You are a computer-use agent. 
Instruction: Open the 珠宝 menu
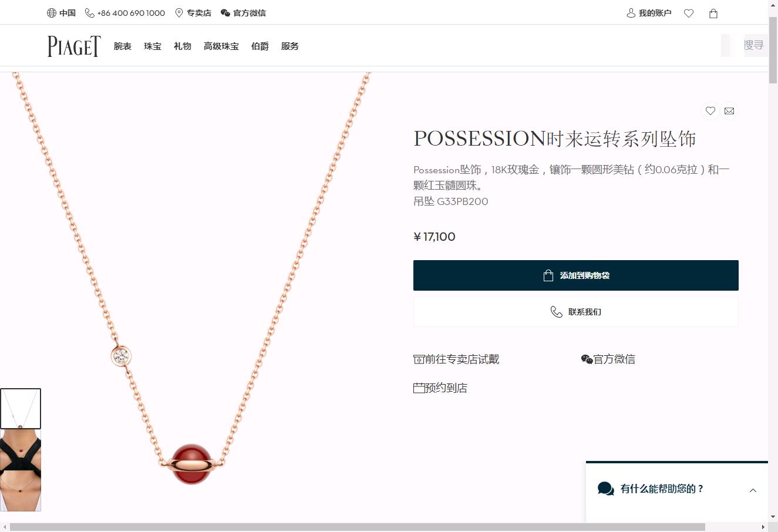(x=153, y=46)
